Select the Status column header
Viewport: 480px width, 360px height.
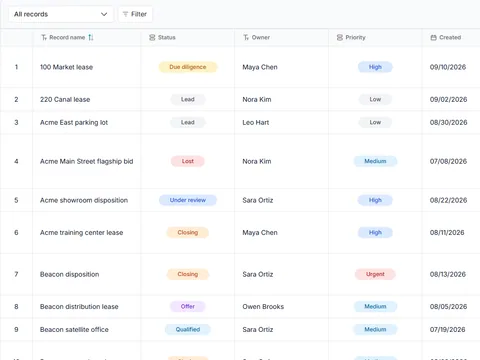coord(188,38)
